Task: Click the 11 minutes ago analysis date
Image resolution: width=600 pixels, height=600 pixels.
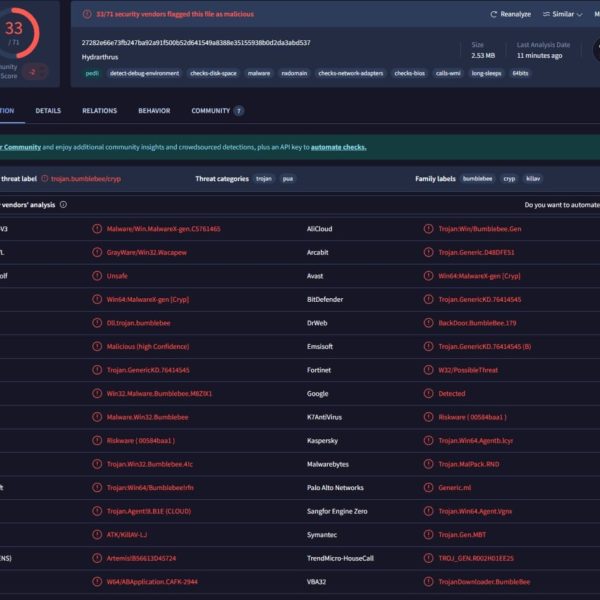Action: coord(539,55)
